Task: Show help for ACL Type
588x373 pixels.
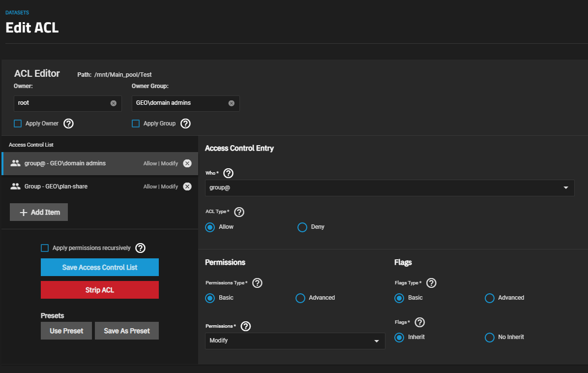Action: point(239,212)
